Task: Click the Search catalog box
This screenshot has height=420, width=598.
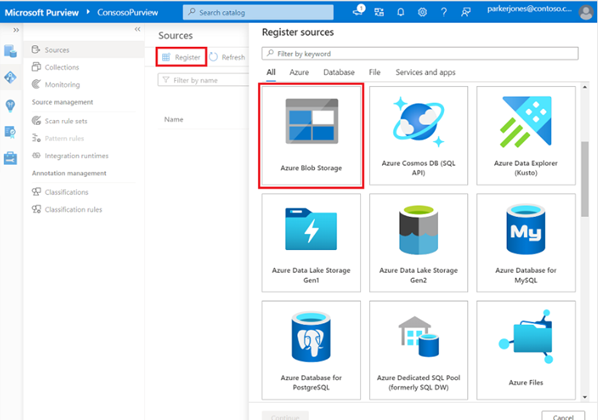Action: 258,13
